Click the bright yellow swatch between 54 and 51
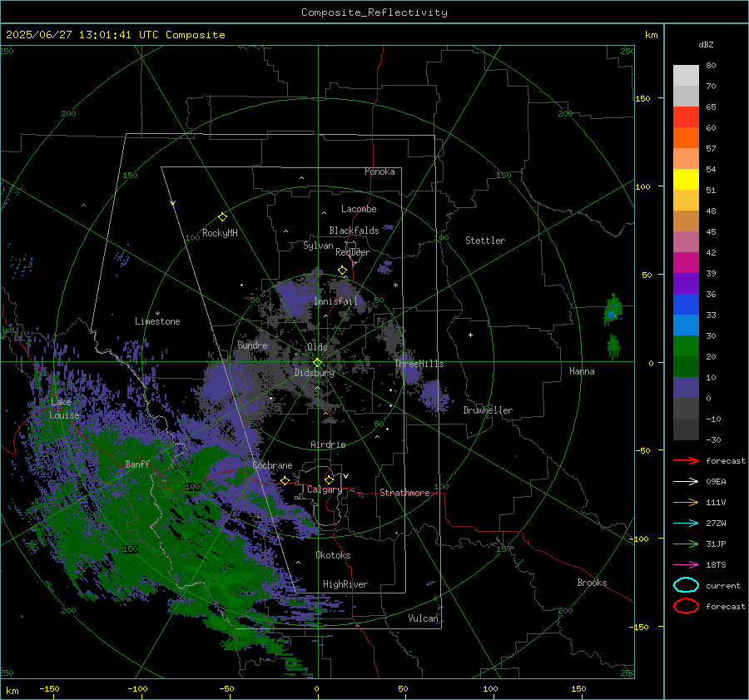Image resolution: width=749 pixels, height=700 pixels. [x=686, y=180]
